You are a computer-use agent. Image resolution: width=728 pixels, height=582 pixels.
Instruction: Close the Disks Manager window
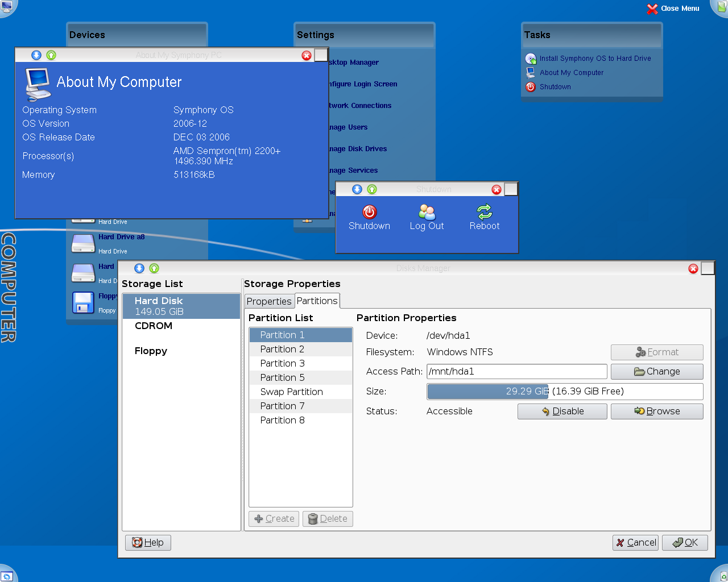(x=693, y=268)
